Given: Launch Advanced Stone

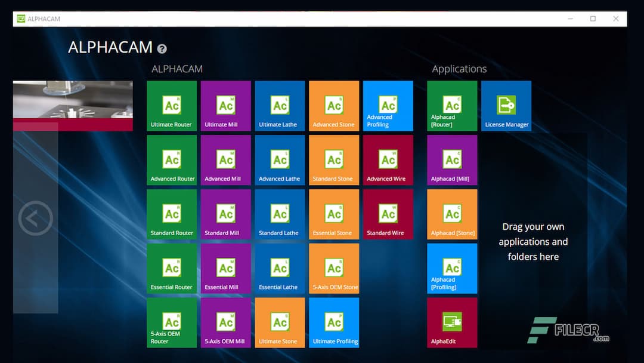Looking at the screenshot, I should (333, 105).
